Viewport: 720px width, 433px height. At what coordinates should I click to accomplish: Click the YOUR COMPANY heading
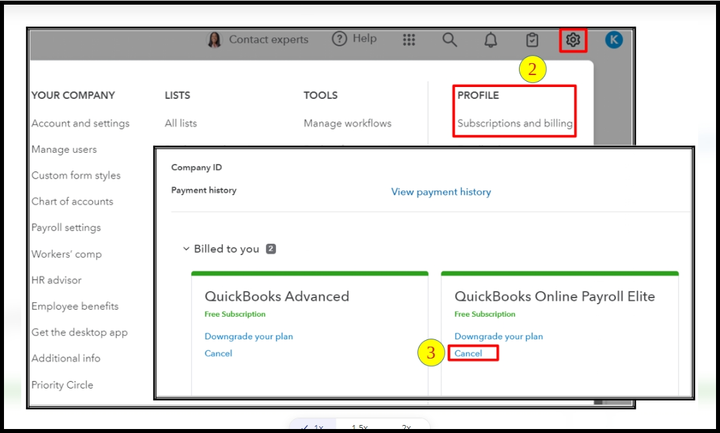73,96
